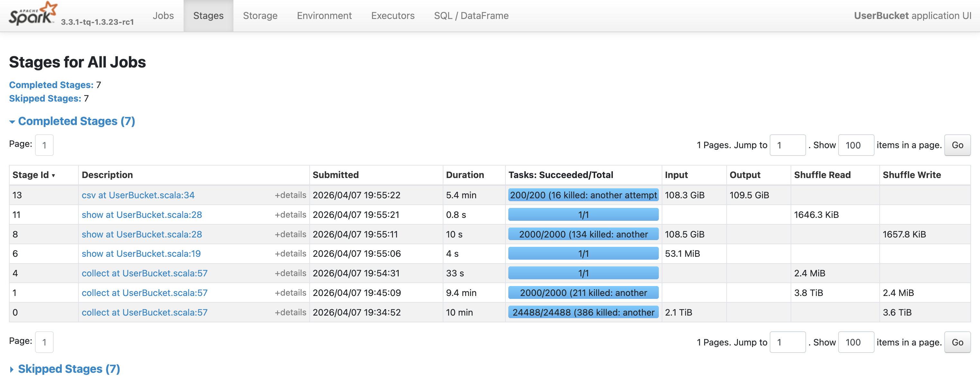Screen dimensions: 980x385
Task: Open csv at UserBucket.scala:34 stage link
Action: click(x=138, y=195)
